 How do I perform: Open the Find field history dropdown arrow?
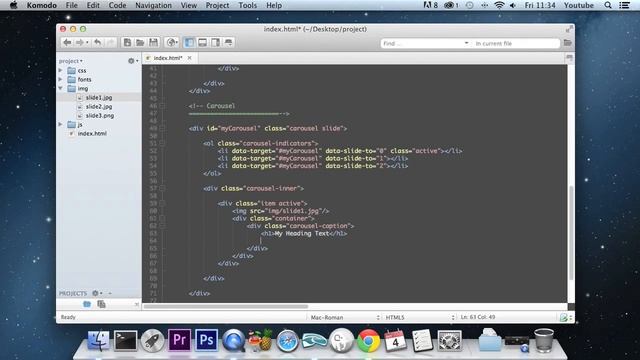click(x=466, y=43)
